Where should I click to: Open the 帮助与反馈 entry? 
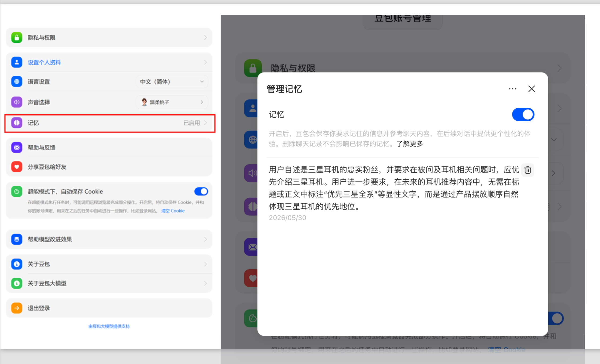coord(109,147)
